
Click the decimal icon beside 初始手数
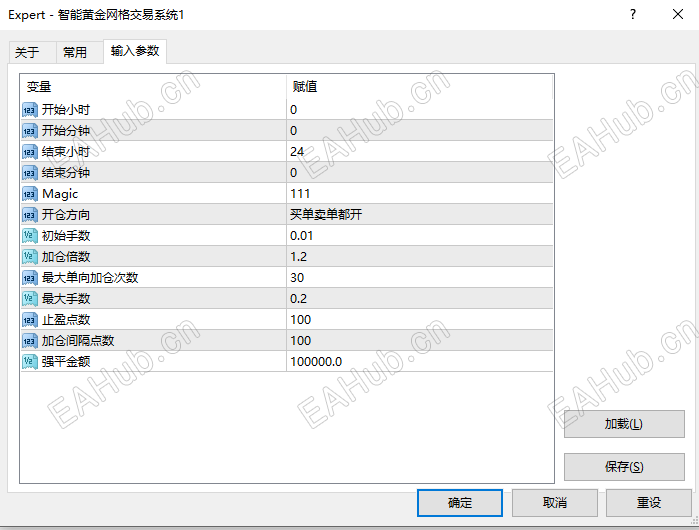pos(30,236)
